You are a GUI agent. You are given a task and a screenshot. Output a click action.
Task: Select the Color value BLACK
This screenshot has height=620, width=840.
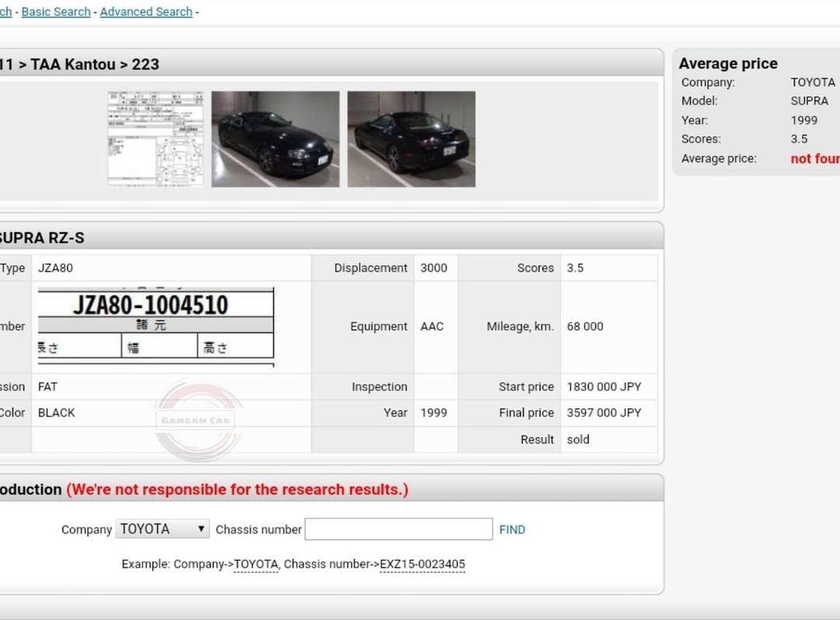56,412
